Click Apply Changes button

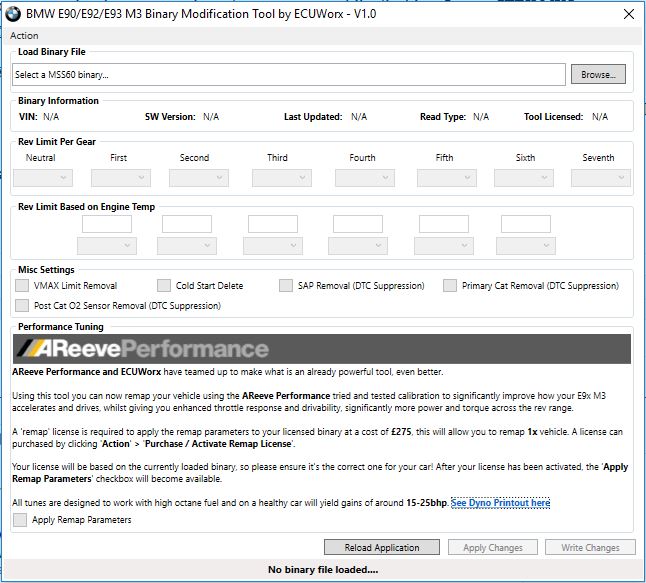click(493, 547)
